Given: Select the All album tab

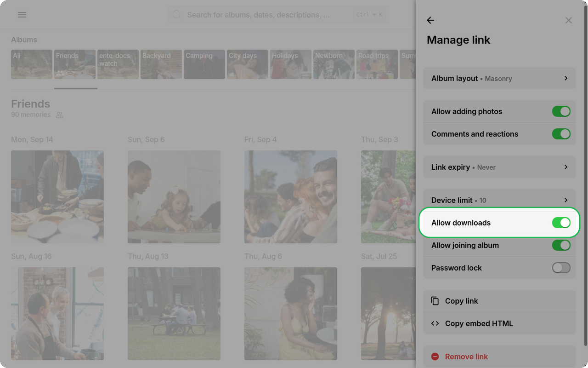Looking at the screenshot, I should pos(32,64).
